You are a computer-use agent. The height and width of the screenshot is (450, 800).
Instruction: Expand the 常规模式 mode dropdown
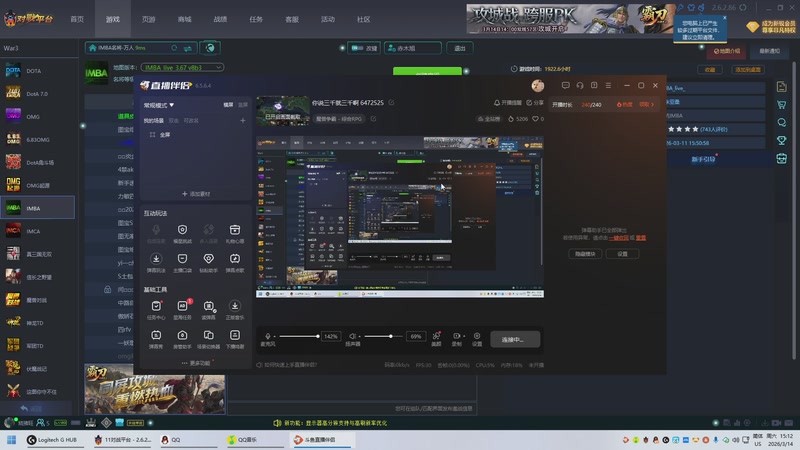[x=159, y=105]
